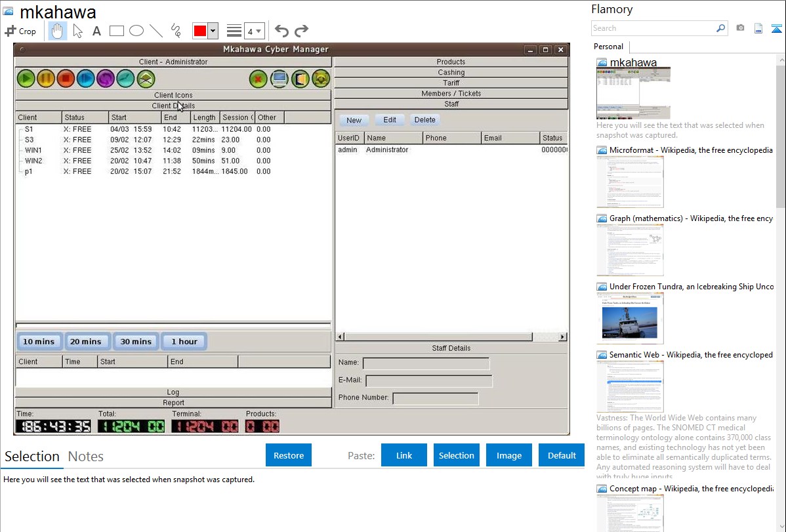This screenshot has width=786, height=532.
Task: Expand the Tariff panel
Action: click(x=451, y=83)
